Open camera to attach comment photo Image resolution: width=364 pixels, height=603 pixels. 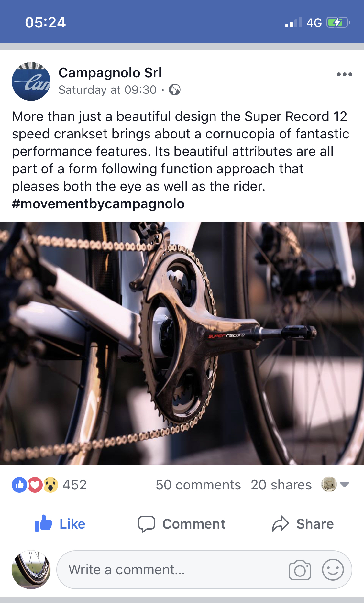300,570
